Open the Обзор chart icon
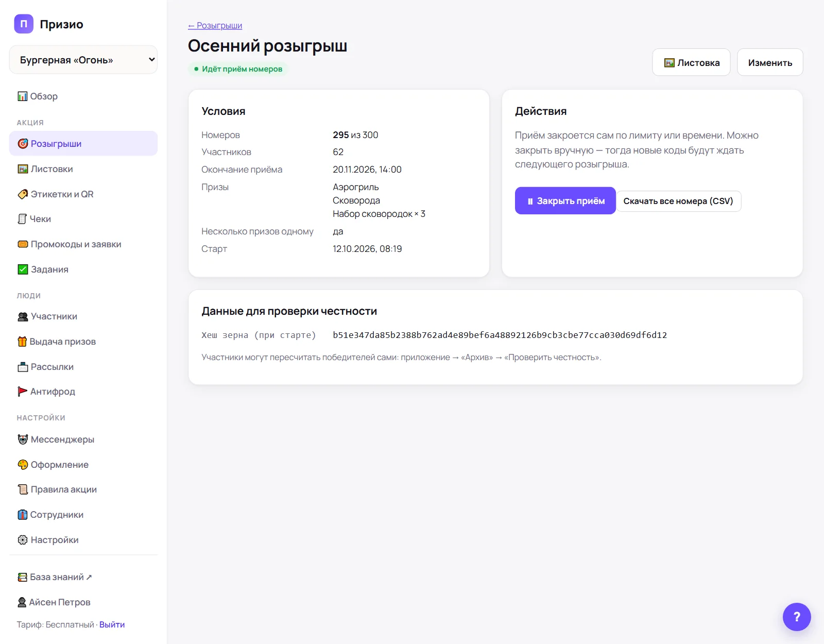This screenshot has width=824, height=644. 23,96
